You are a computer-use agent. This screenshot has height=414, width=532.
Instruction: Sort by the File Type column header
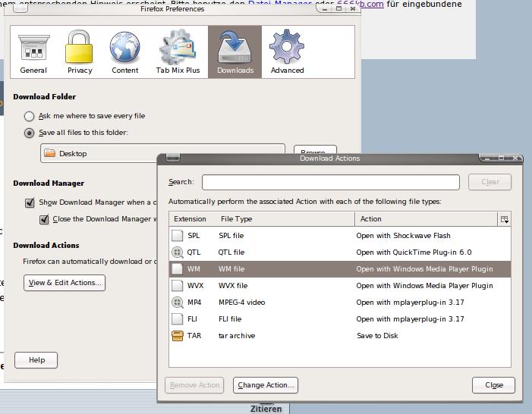point(237,219)
